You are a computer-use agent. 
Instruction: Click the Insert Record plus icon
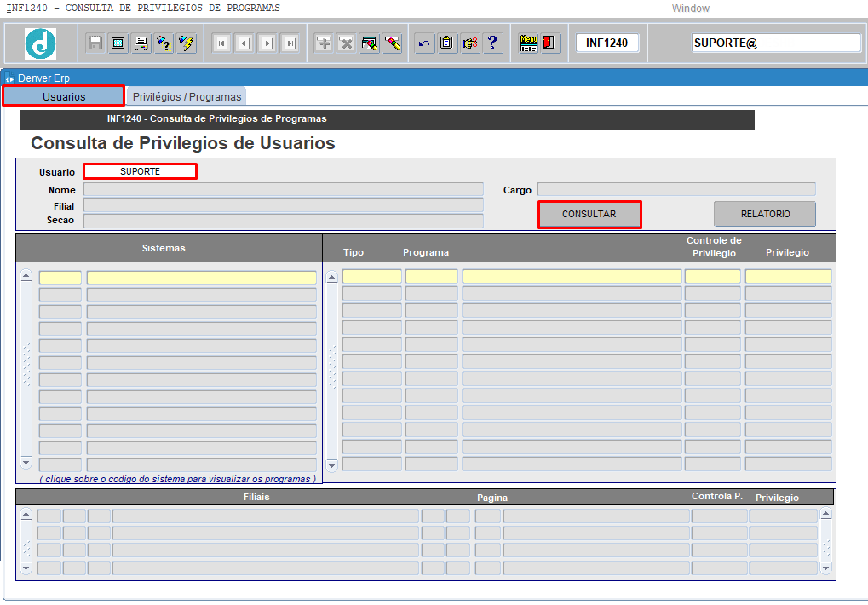coord(324,43)
